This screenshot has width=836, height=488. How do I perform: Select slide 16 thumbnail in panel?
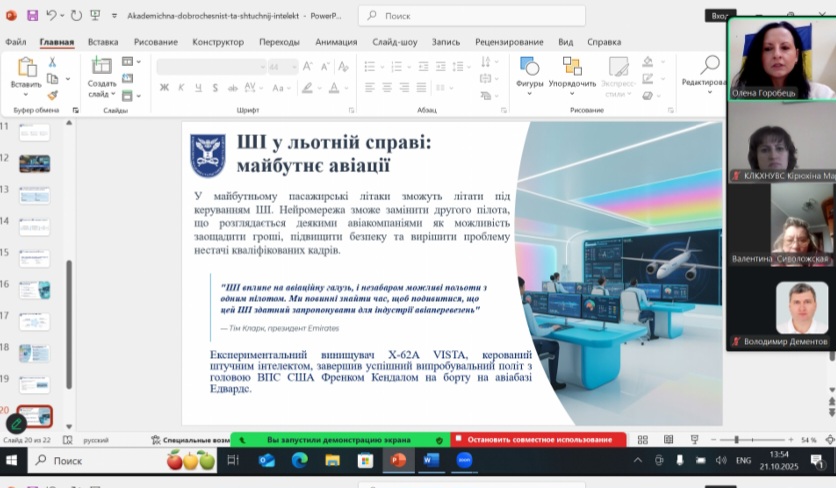coord(34,290)
